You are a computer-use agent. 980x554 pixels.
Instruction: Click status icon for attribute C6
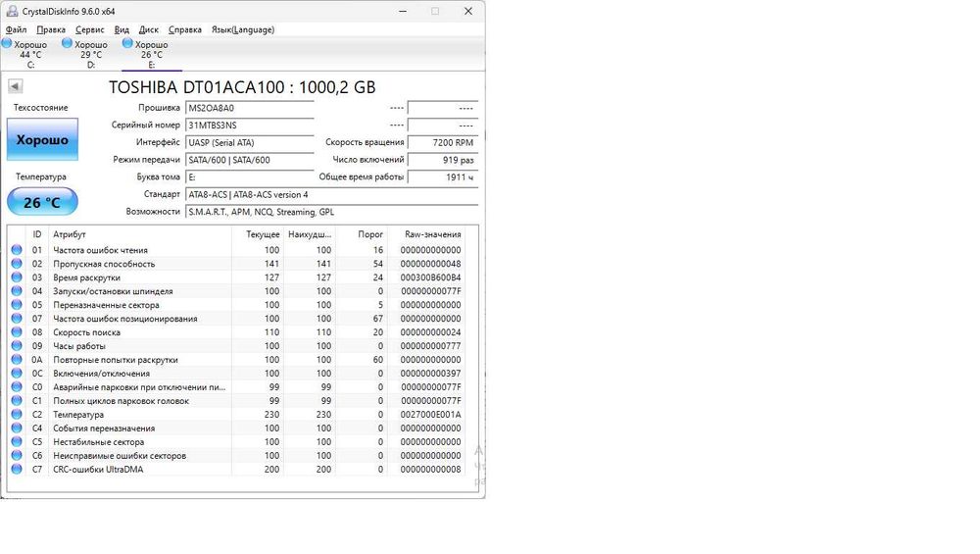[x=17, y=455]
